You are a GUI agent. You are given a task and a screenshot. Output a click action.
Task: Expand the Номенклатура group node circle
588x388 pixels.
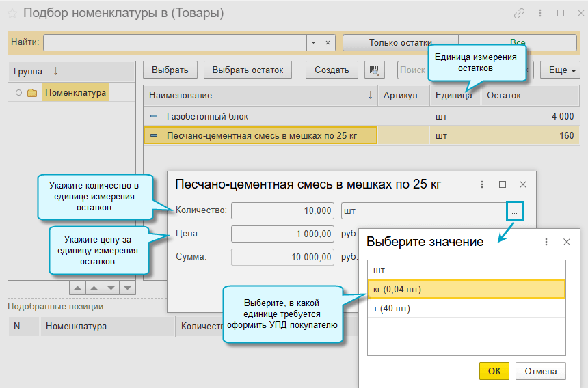pos(18,92)
